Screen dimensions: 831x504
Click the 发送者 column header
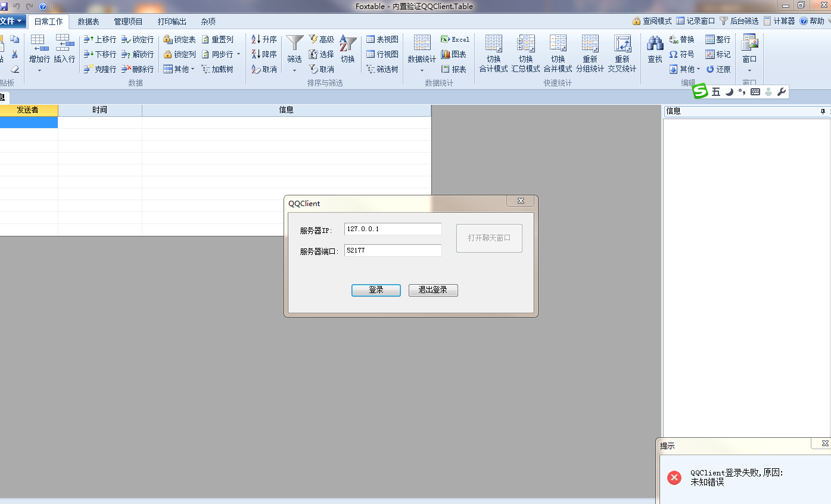28,110
